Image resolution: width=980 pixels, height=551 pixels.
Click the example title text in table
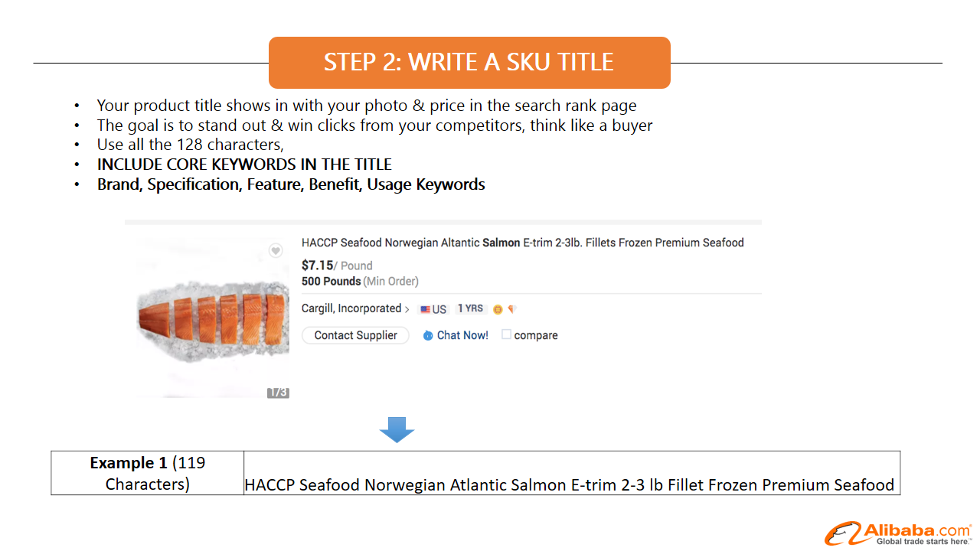[570, 484]
